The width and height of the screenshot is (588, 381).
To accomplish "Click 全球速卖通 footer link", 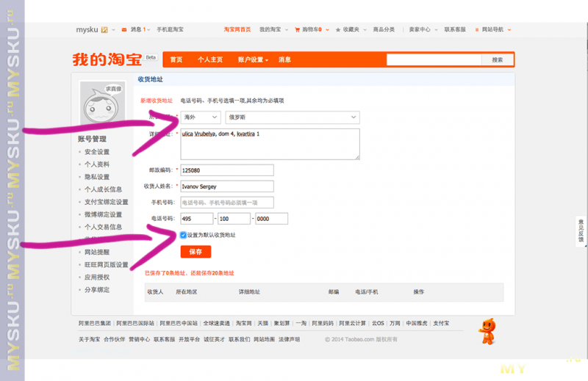I will pos(216,323).
